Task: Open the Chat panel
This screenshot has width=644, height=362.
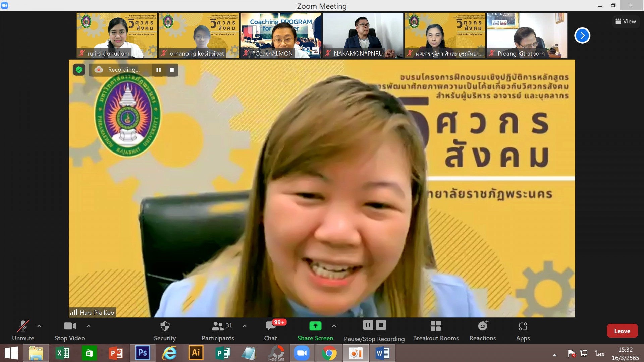Action: point(271,331)
